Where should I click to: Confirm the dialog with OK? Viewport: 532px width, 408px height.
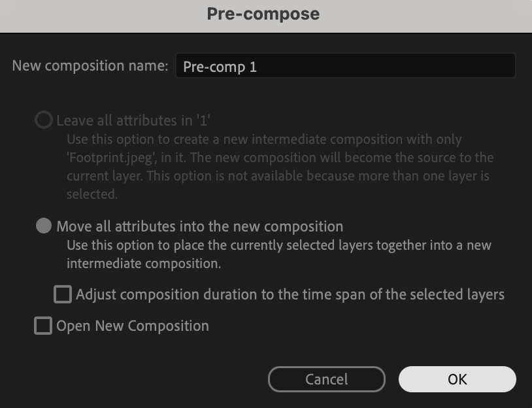pyautogui.click(x=457, y=379)
